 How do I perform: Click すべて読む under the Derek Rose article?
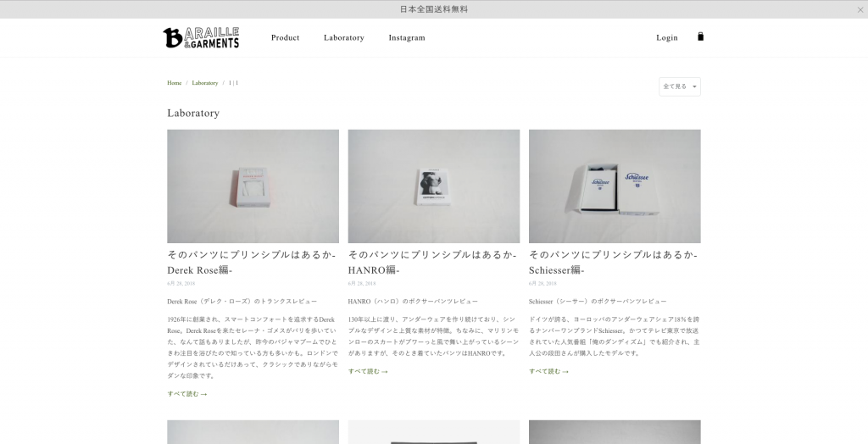click(187, 394)
